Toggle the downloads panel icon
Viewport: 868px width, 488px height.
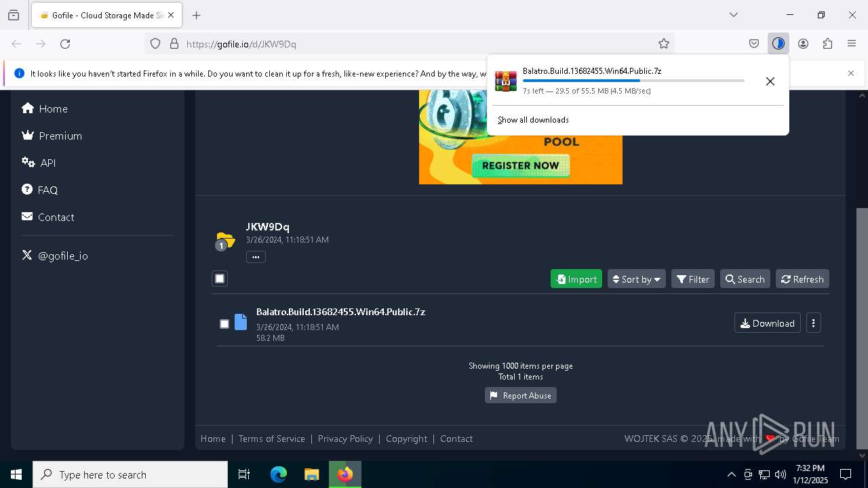(x=778, y=44)
